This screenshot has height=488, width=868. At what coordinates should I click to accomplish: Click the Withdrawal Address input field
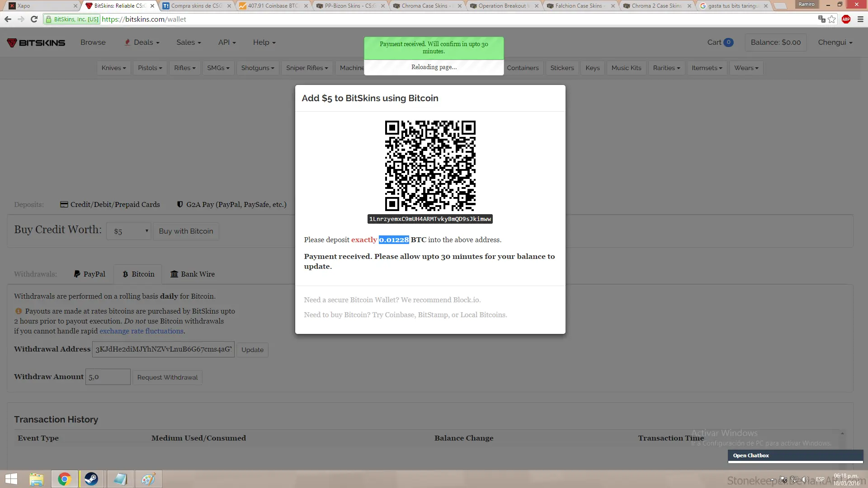[163, 349]
